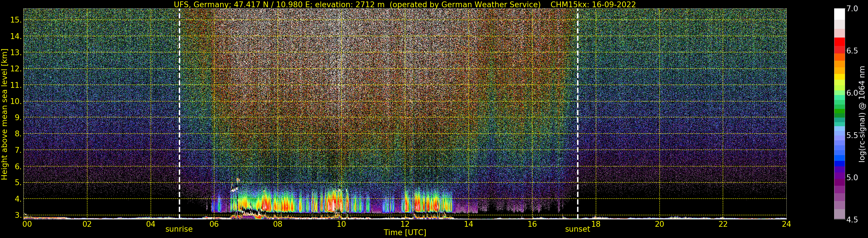868x238 pixels.
Task: Click the "22" time tick label
Action: click(723, 224)
